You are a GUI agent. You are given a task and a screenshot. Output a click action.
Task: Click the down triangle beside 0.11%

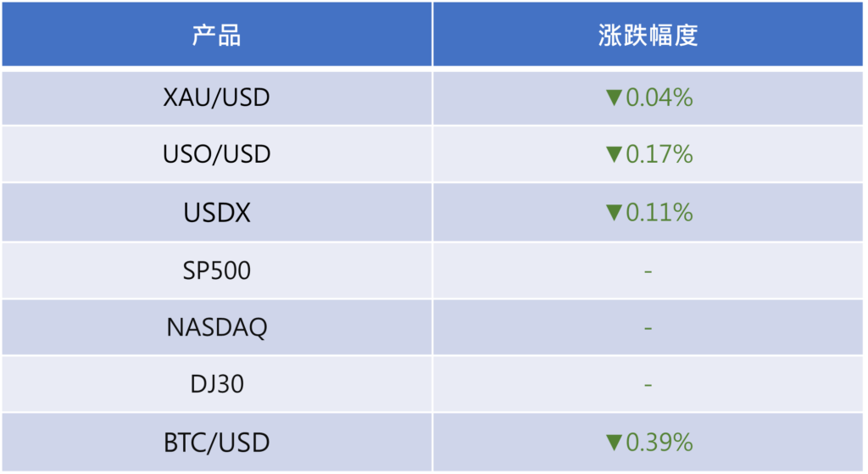pyautogui.click(x=614, y=213)
